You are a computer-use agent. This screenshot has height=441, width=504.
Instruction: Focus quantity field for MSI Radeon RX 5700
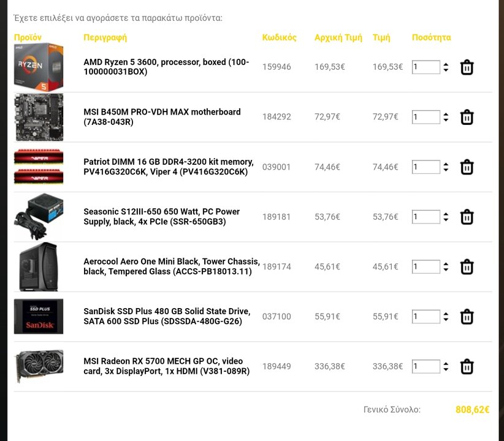click(426, 366)
